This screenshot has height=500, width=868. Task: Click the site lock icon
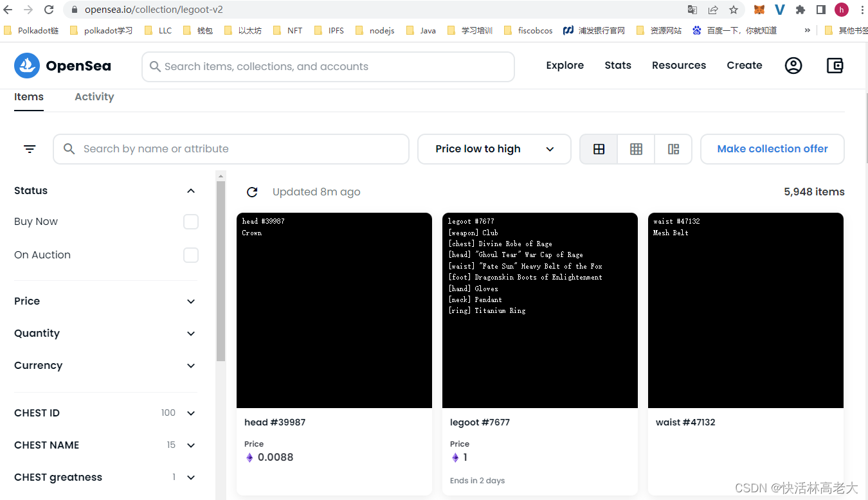[x=75, y=10]
